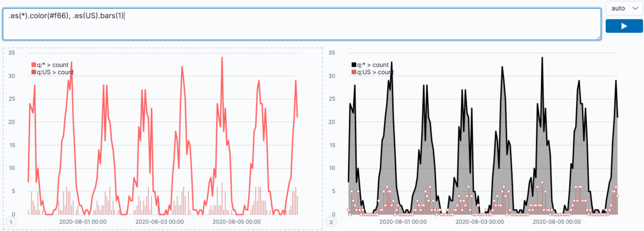Toggle q:US > count label in second chart legend

point(375,72)
